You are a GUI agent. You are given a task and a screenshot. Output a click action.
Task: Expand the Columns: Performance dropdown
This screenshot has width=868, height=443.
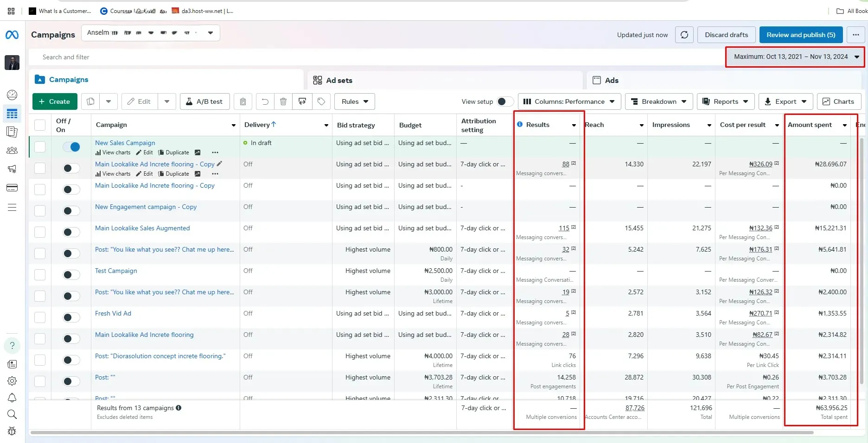coord(569,101)
